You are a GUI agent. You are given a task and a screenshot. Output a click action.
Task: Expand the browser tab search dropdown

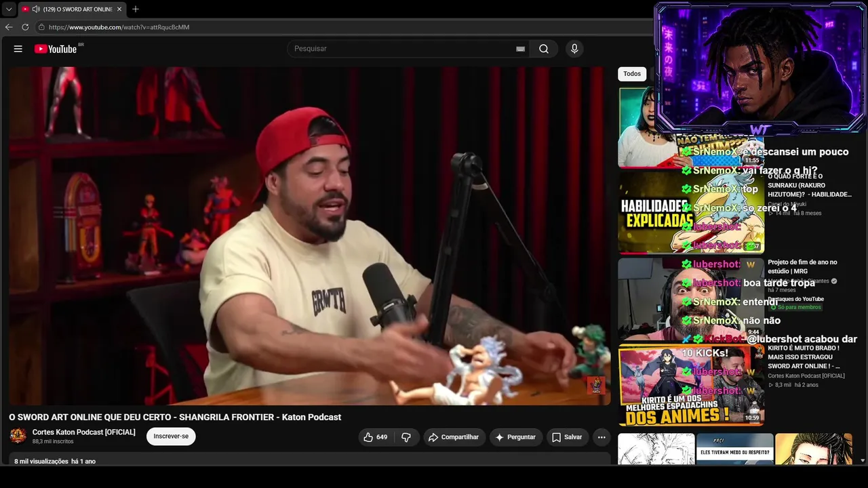coord(9,9)
